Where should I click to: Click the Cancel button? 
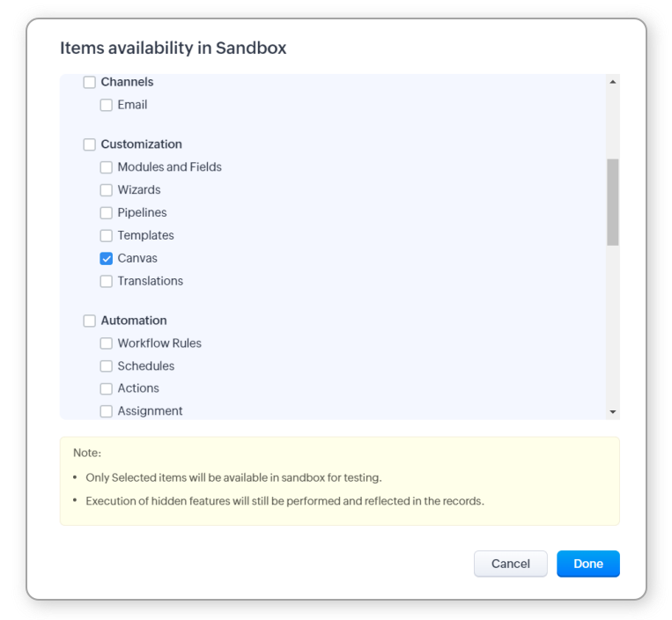click(511, 564)
